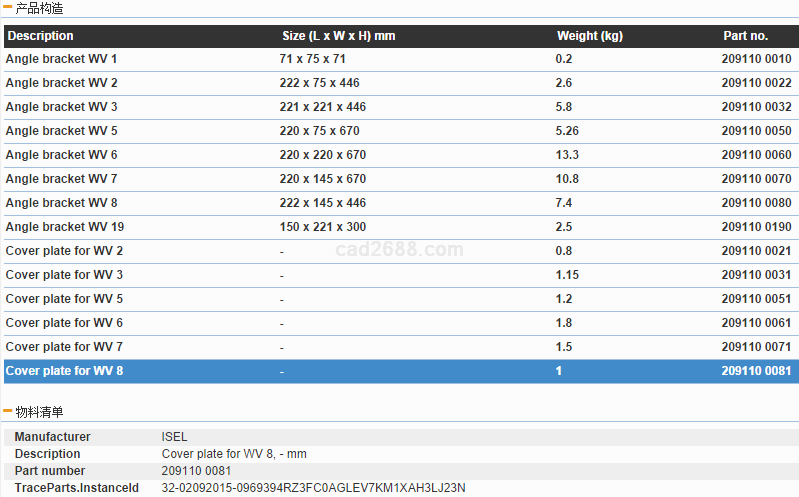Click the Part no. column header
The width and height of the screenshot is (799, 497).
pyautogui.click(x=745, y=36)
